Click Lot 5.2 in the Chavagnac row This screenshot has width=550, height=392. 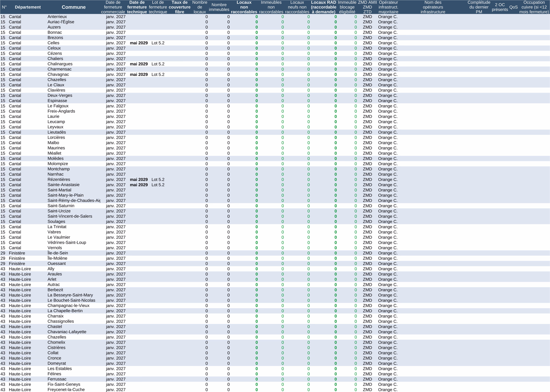tap(158, 75)
